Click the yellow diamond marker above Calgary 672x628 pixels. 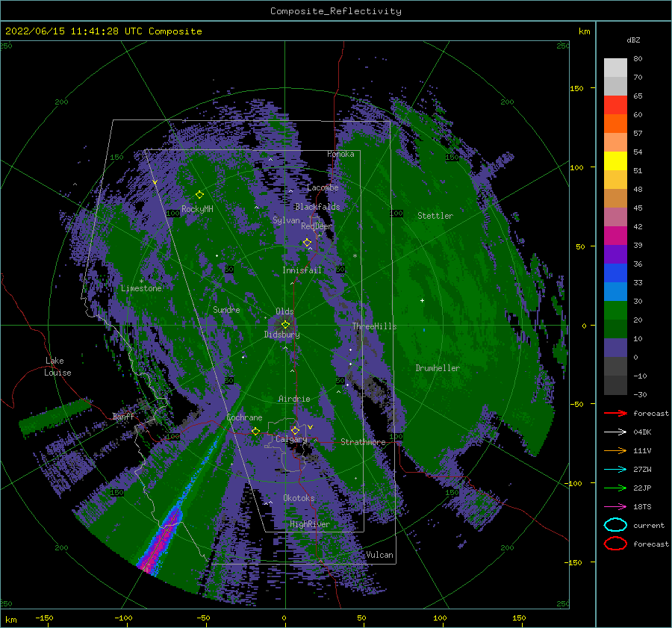295,430
